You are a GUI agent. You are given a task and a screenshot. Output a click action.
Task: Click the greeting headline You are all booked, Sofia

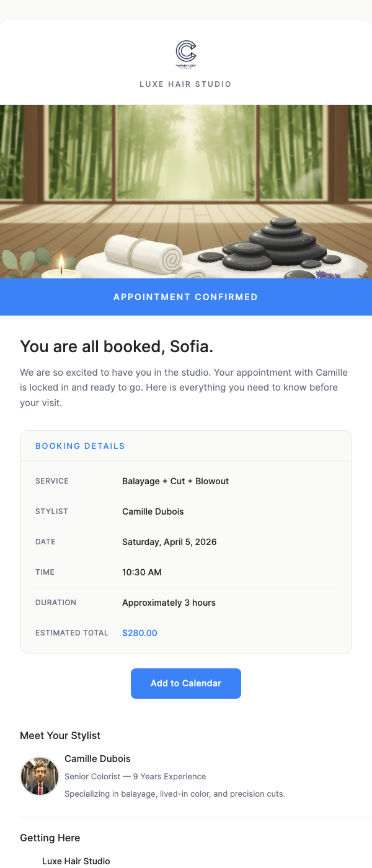[117, 346]
